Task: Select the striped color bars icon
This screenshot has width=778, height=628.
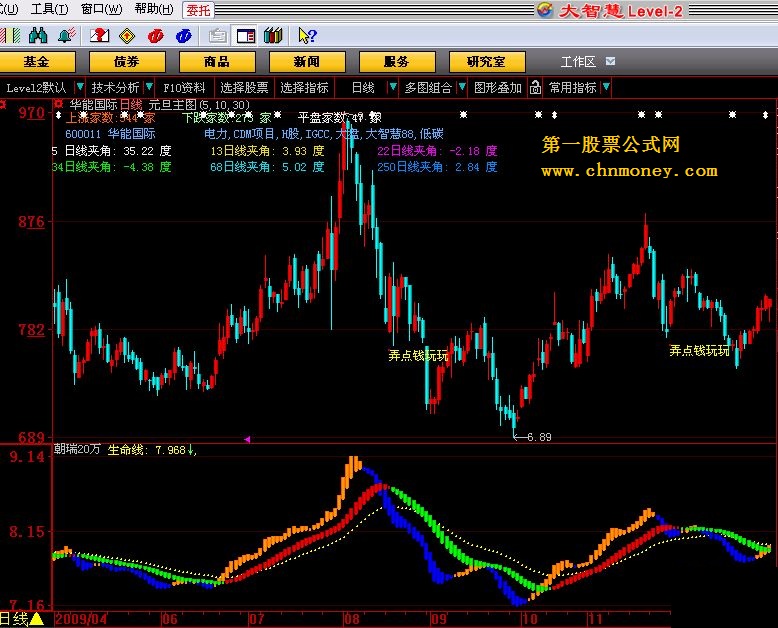Action: (x=10, y=36)
